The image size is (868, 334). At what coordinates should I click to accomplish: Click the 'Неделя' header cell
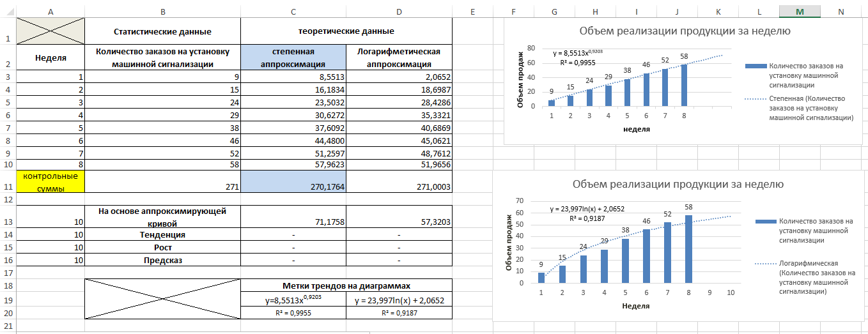[50, 57]
